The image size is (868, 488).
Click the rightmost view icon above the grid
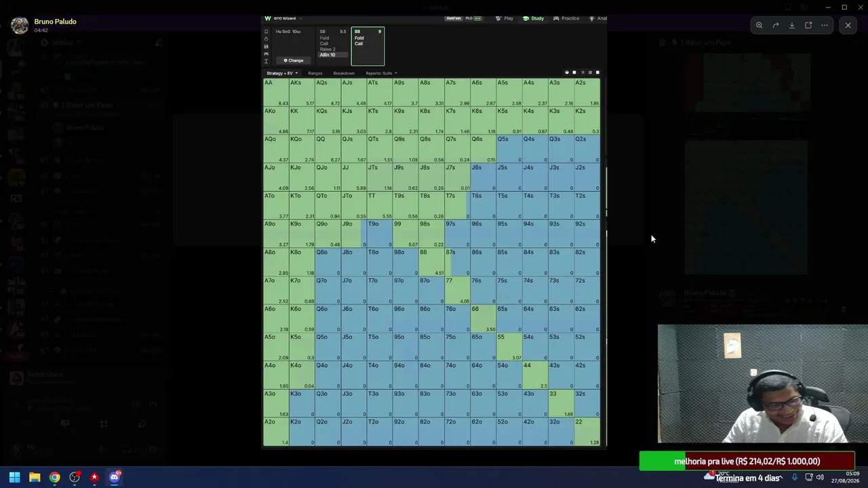[597, 73]
